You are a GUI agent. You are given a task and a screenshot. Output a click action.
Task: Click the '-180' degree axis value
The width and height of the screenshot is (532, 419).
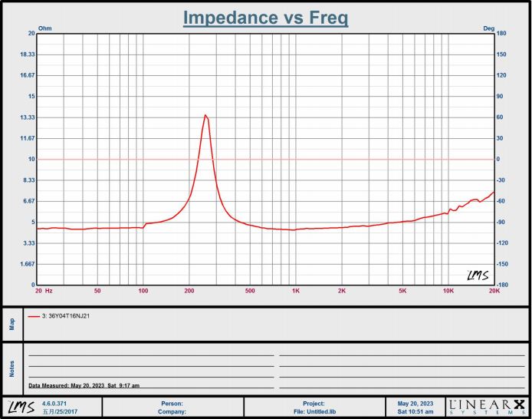click(x=502, y=285)
